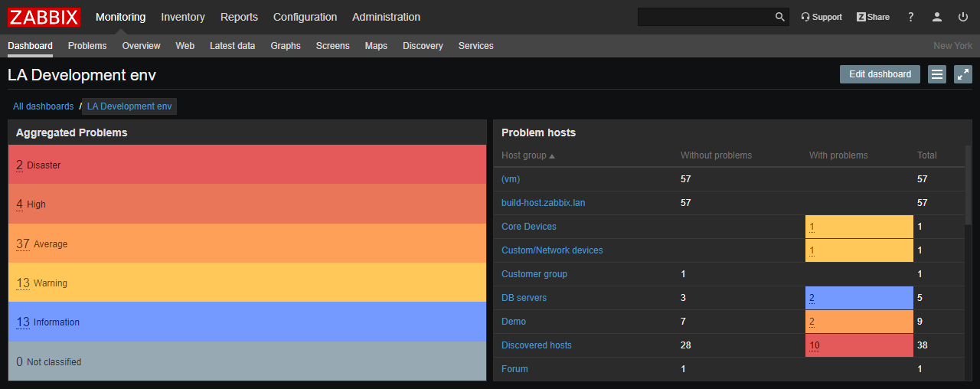Click the search magnifier icon
The width and height of the screenshot is (980, 389).
click(x=779, y=17)
